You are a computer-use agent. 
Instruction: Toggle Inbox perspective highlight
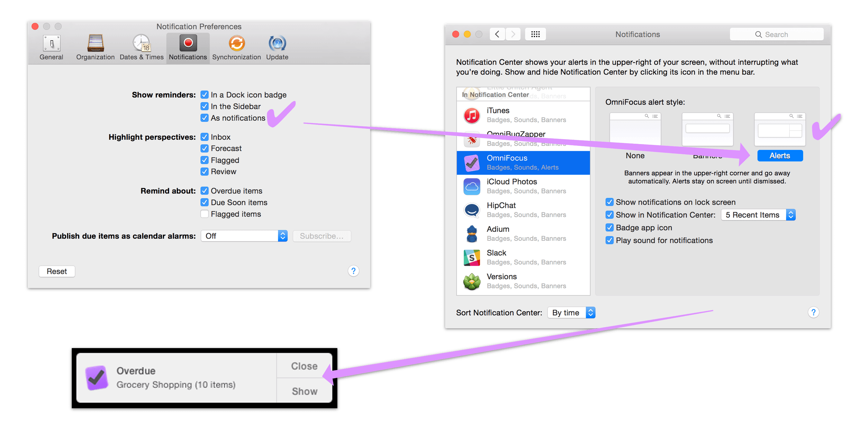pyautogui.click(x=204, y=137)
